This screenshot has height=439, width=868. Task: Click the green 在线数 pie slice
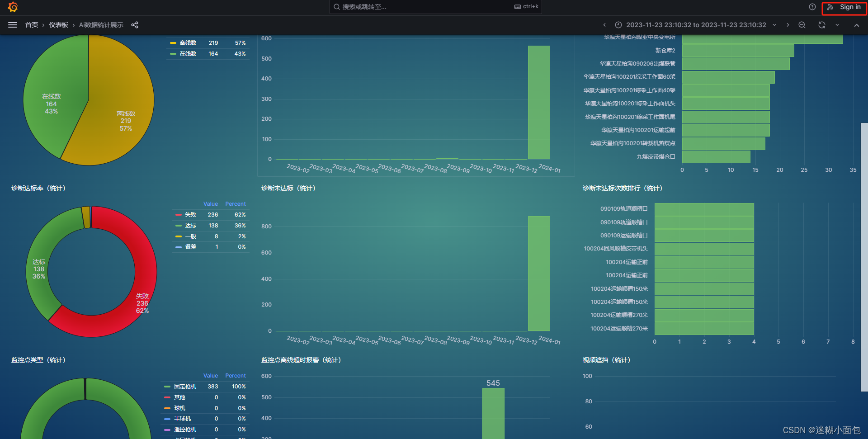(x=54, y=90)
